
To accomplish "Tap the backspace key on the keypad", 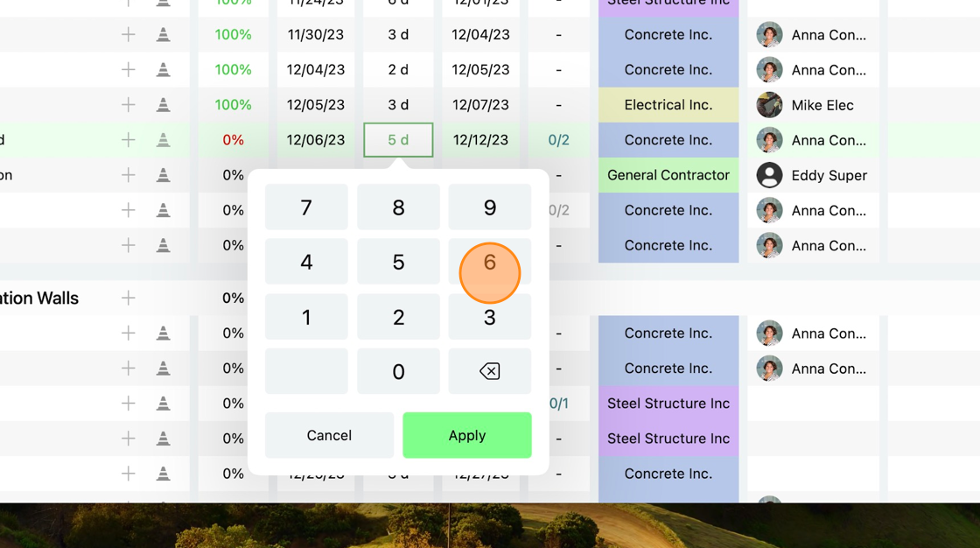I will click(489, 371).
